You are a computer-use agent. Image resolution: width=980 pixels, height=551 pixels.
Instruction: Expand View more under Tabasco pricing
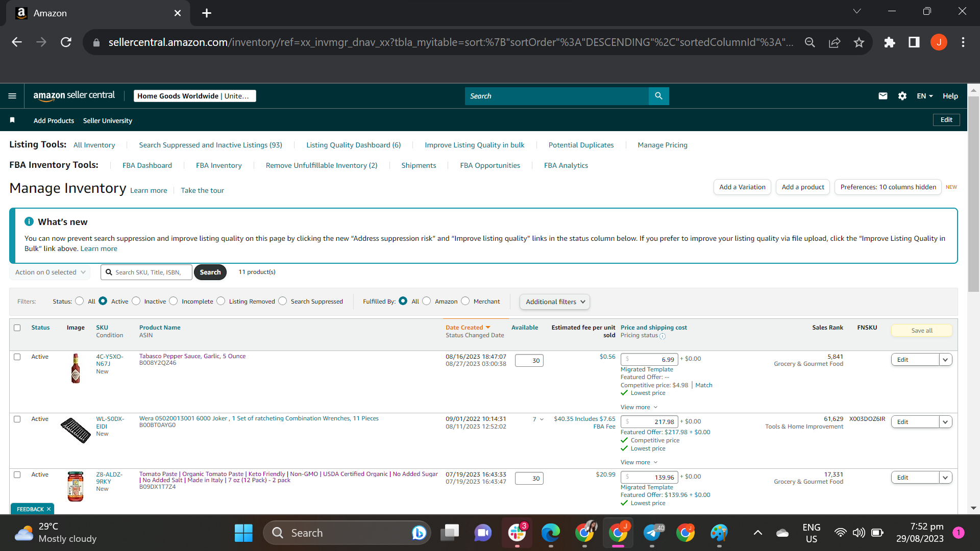point(639,407)
